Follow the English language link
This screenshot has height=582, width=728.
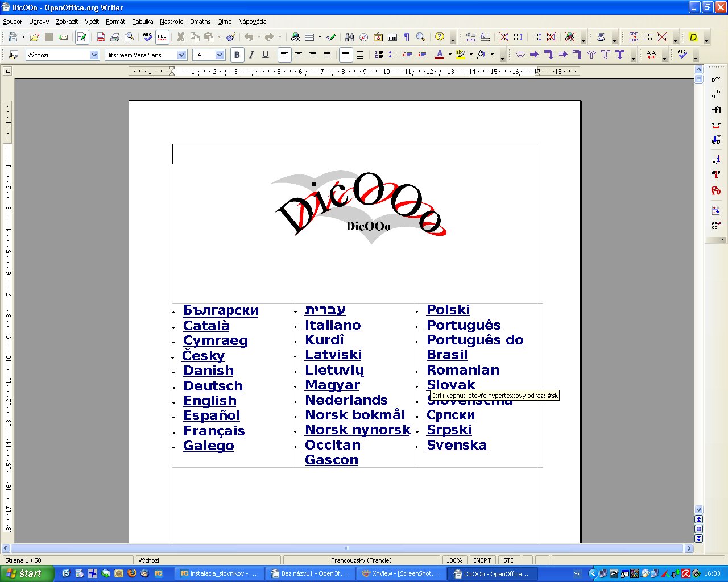tap(210, 401)
